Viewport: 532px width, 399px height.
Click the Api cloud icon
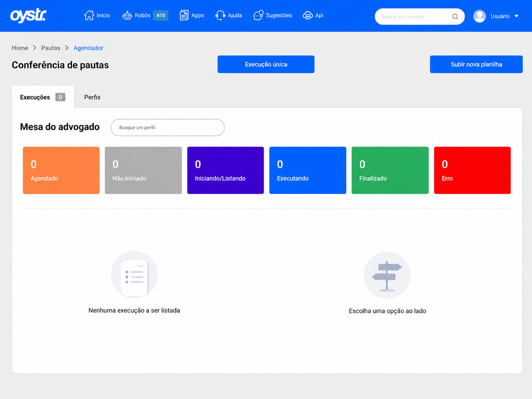click(x=308, y=15)
